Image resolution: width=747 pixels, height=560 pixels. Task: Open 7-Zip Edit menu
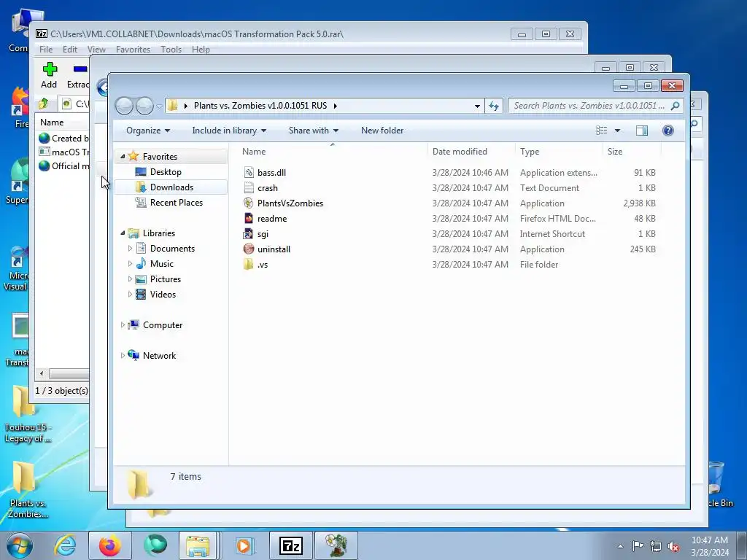coord(69,50)
